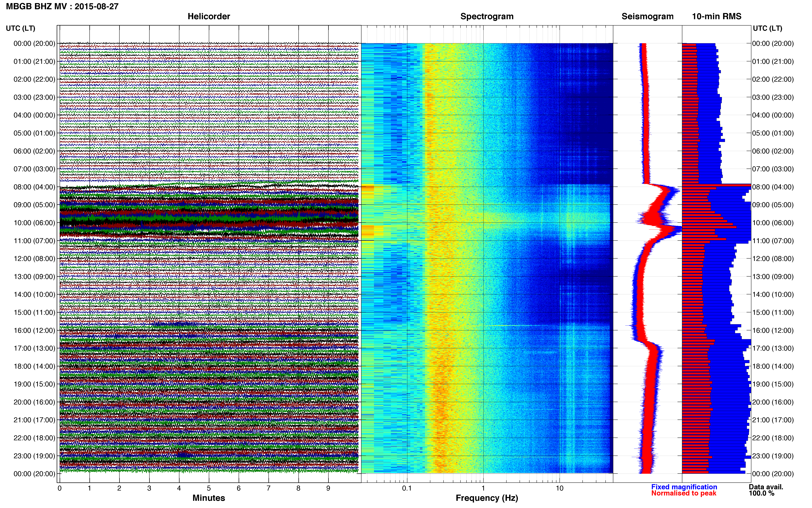Click the 6 tick on the Minutes axis
This screenshot has height=508, width=812.
tap(239, 488)
